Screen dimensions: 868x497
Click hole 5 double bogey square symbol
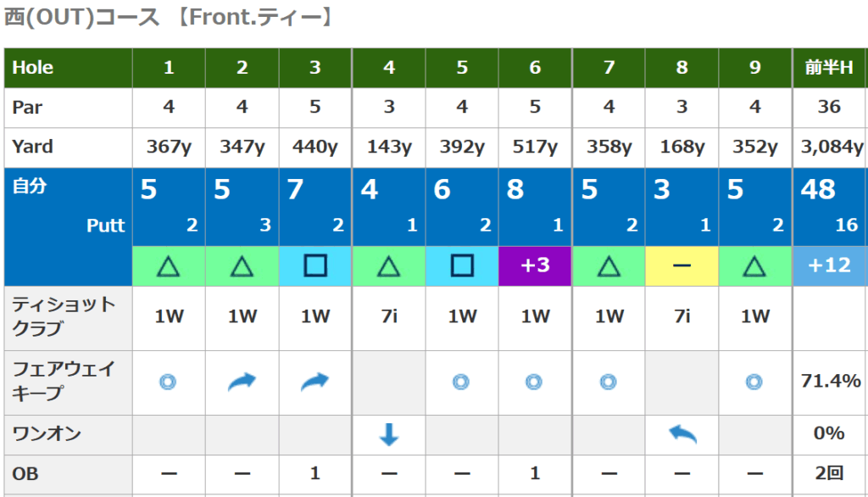pos(462,266)
